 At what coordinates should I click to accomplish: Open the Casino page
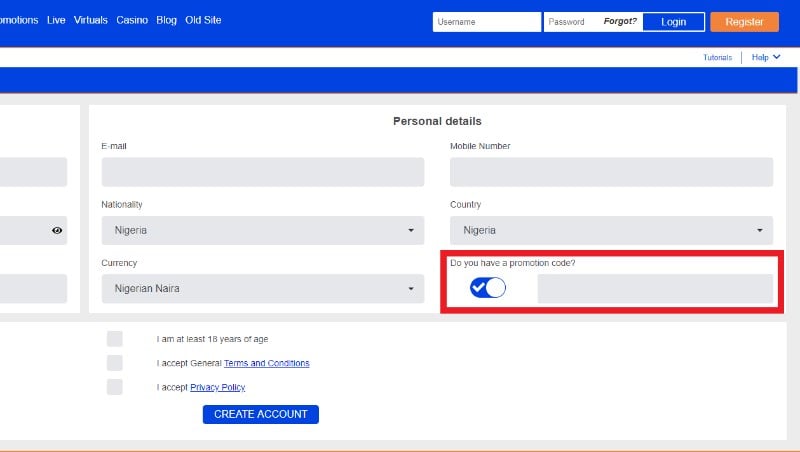point(132,20)
